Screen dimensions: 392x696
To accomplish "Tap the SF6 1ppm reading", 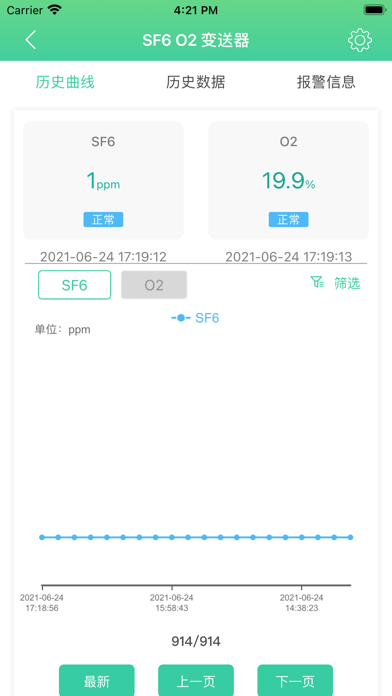I will (x=103, y=181).
